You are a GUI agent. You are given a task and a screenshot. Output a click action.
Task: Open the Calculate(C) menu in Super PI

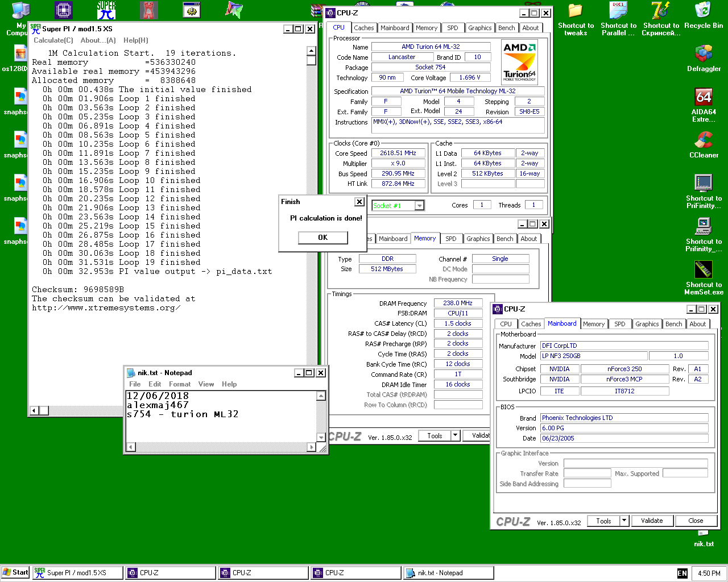click(x=53, y=40)
